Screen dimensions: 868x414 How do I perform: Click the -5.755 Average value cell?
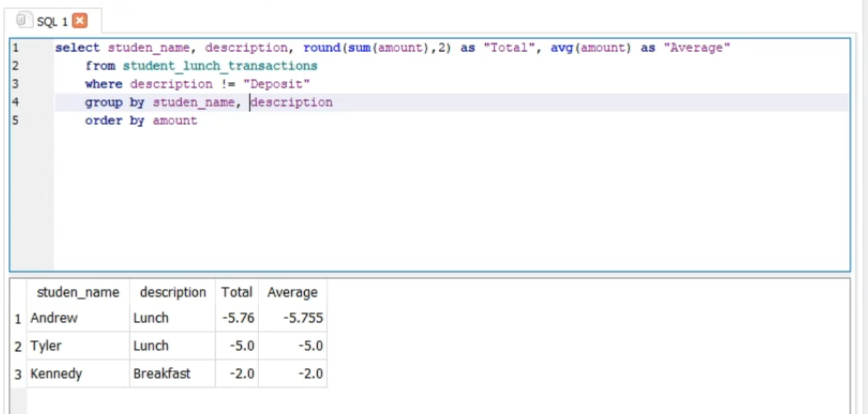tap(302, 318)
